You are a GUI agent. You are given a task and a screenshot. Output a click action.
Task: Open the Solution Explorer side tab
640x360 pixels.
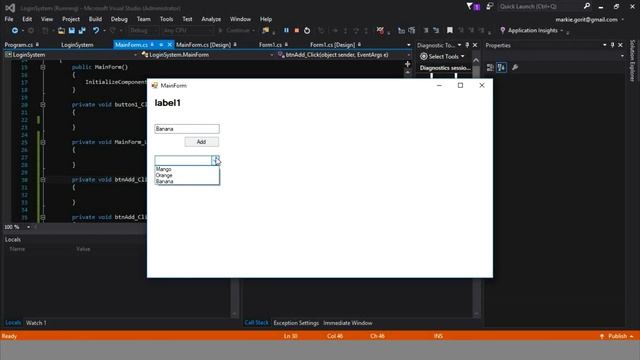click(632, 60)
